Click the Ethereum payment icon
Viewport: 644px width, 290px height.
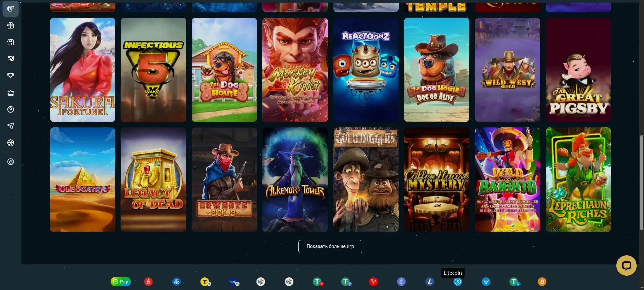401,282
